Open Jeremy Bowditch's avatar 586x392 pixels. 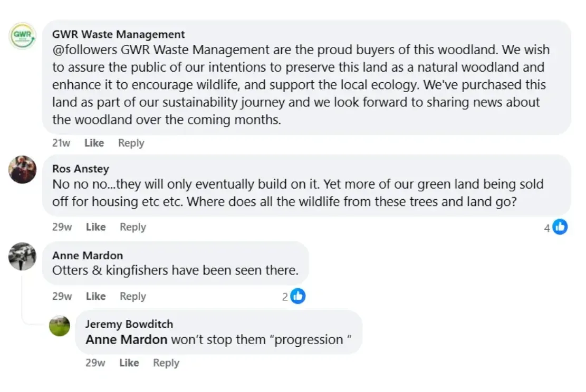(60, 326)
